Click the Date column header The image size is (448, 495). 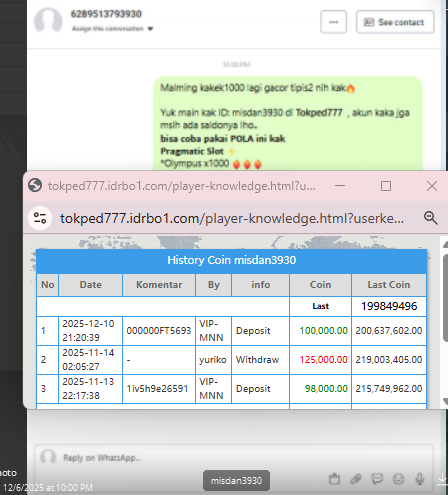(x=91, y=285)
